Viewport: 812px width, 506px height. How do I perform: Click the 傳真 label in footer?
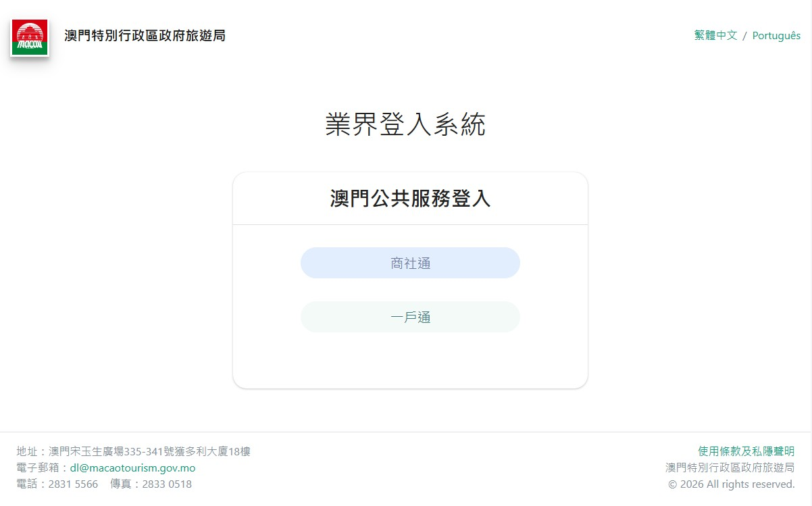coord(121,484)
